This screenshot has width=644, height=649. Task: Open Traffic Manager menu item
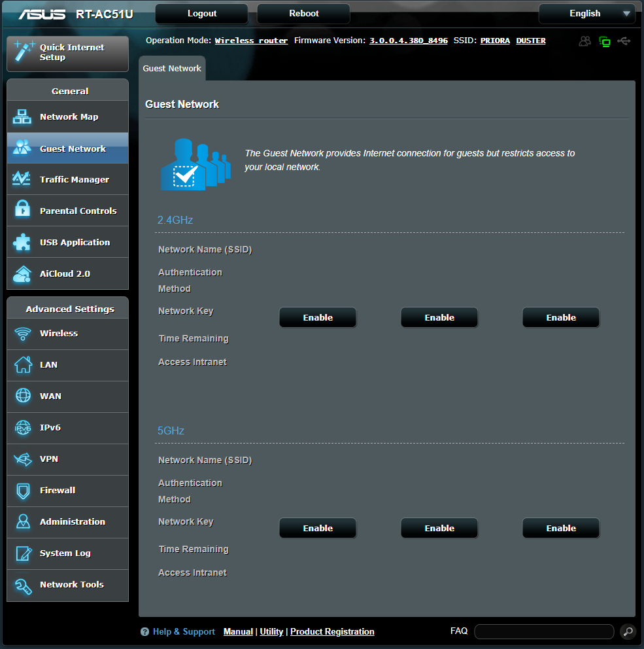click(x=68, y=179)
